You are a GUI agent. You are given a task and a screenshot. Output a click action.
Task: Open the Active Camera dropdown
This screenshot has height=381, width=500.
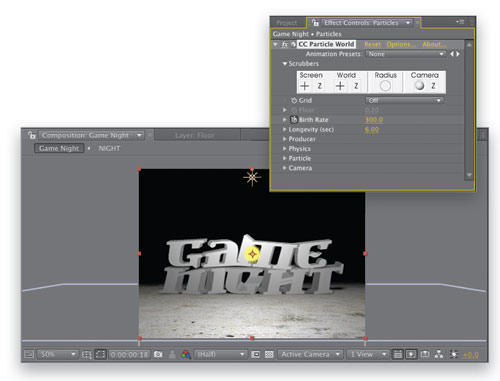pyautogui.click(x=310, y=354)
